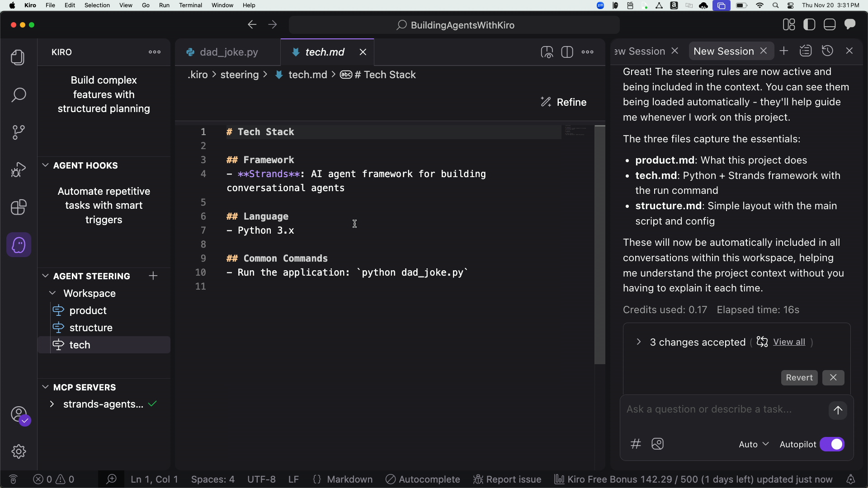
Task: Open the View all link
Action: [x=789, y=342]
